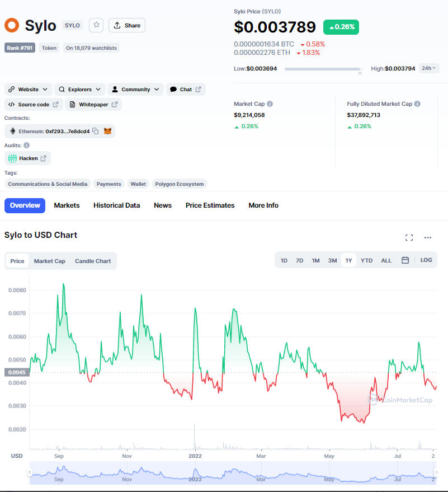Open the Whitepaper link
This screenshot has height=492, width=448.
click(93, 105)
